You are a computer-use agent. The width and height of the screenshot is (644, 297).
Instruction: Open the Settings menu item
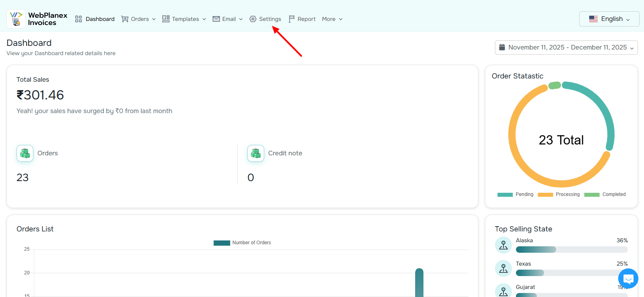tap(265, 19)
